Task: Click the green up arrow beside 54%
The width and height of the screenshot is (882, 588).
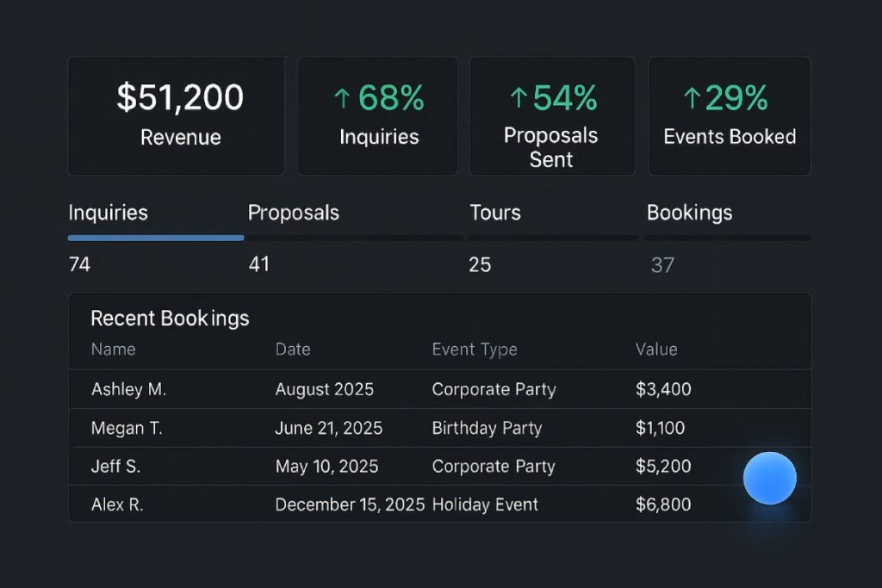Action: pyautogui.click(x=518, y=99)
